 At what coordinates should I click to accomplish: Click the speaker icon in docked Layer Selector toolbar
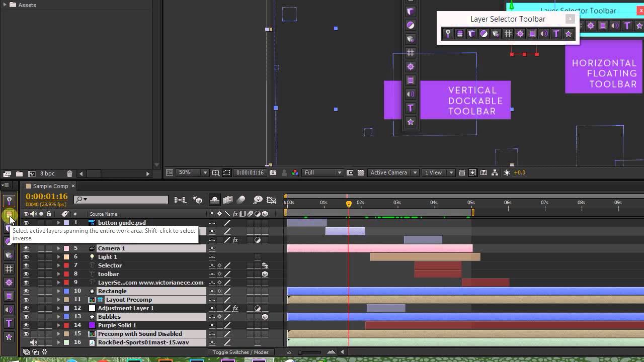point(9,310)
